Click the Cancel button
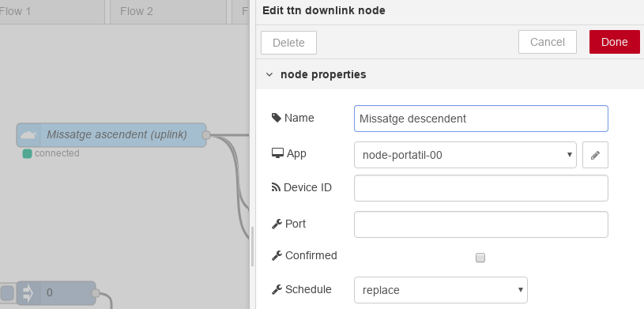644x309 pixels. pyautogui.click(x=548, y=42)
